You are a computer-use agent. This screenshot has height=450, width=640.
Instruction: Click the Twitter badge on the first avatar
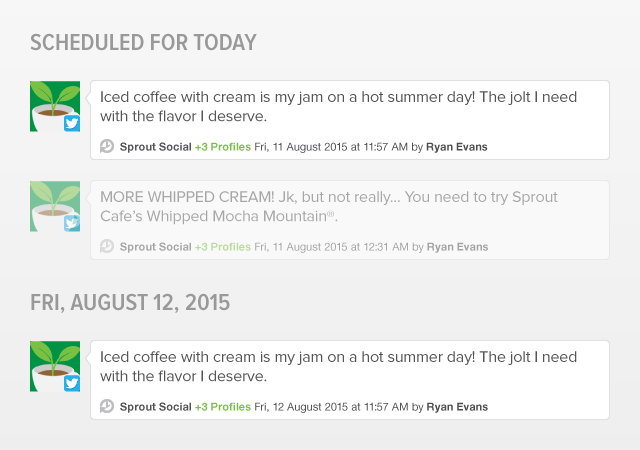(72, 123)
